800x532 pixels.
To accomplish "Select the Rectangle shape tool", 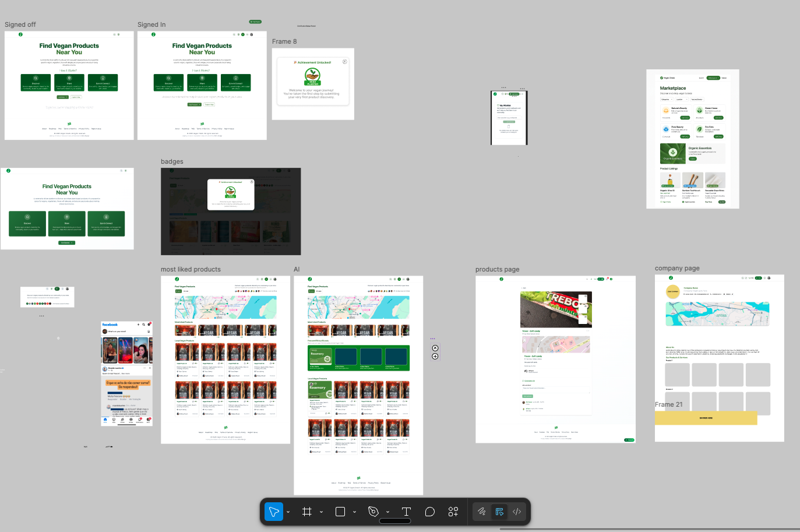I will [340, 512].
